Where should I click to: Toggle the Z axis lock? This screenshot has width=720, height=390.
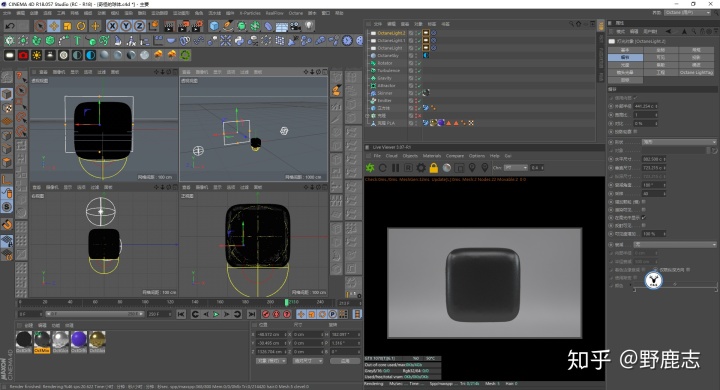click(x=140, y=26)
